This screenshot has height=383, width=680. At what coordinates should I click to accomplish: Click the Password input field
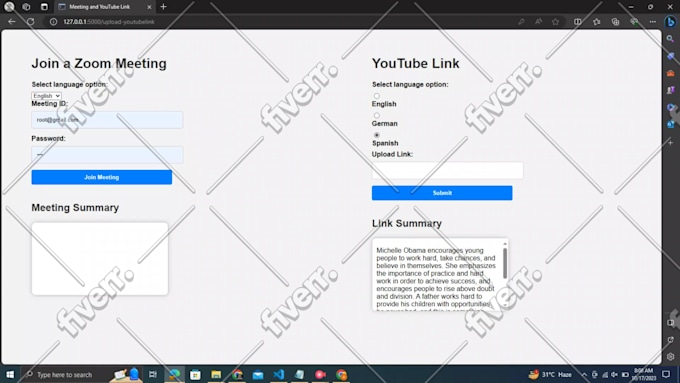(x=107, y=154)
